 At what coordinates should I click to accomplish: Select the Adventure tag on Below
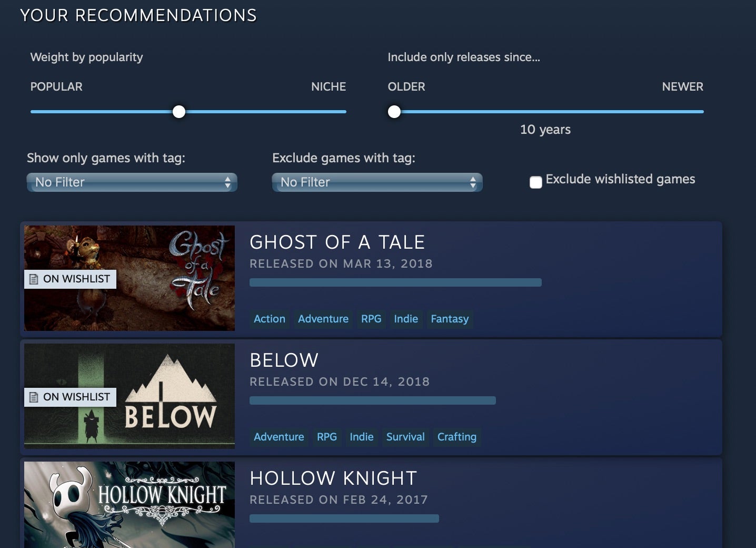(x=279, y=437)
